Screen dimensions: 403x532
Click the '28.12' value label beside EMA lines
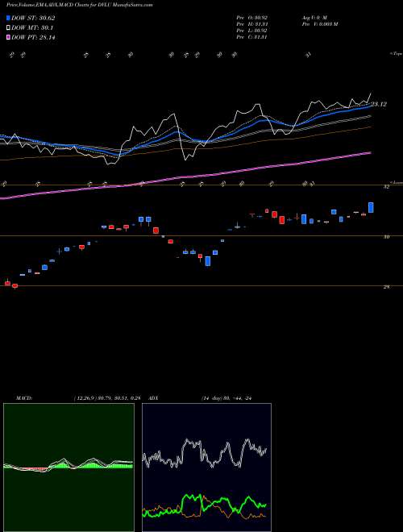379,105
